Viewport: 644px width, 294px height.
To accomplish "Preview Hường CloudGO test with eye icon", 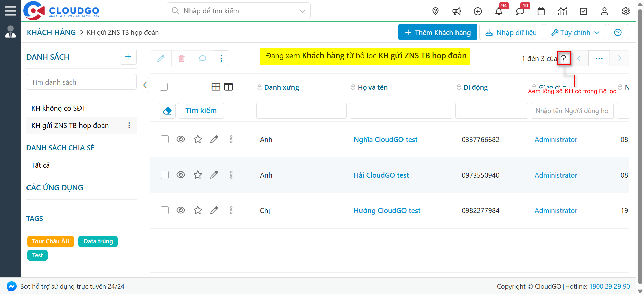I will (181, 210).
